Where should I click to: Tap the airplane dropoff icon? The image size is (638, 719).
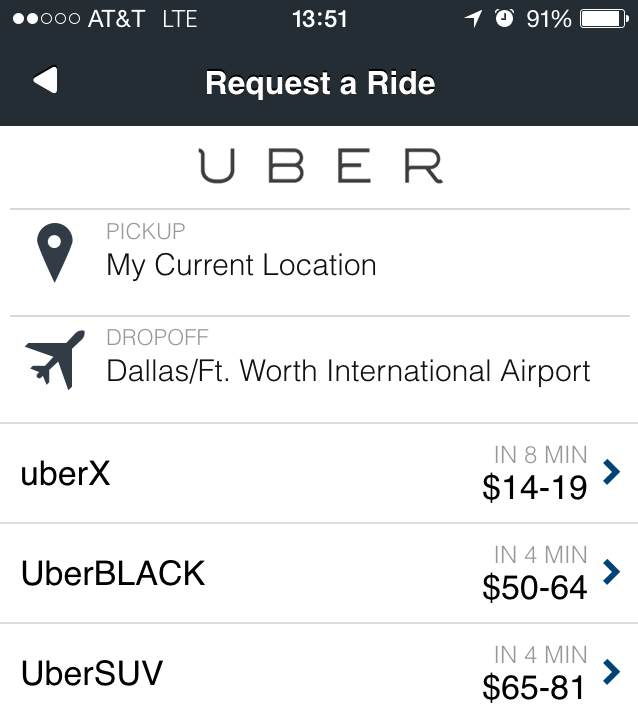pyautogui.click(x=55, y=360)
